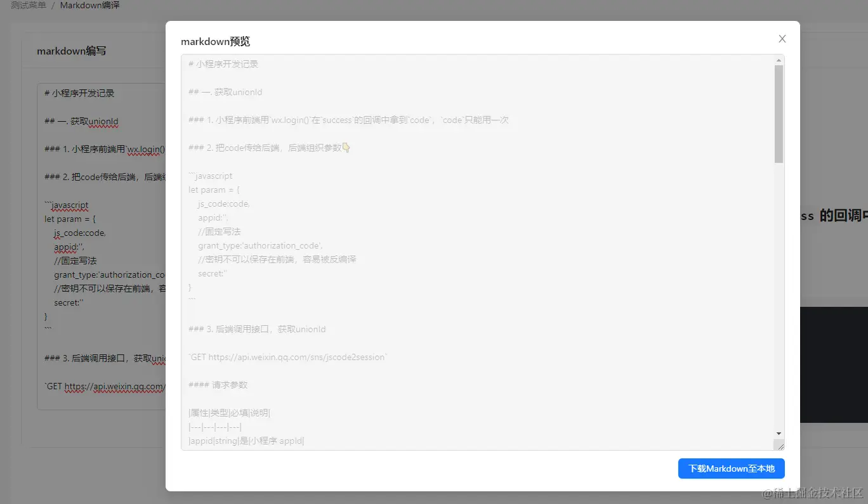Click background editor line '```javascript'
Image resolution: width=868 pixels, height=504 pixels.
[x=67, y=205]
